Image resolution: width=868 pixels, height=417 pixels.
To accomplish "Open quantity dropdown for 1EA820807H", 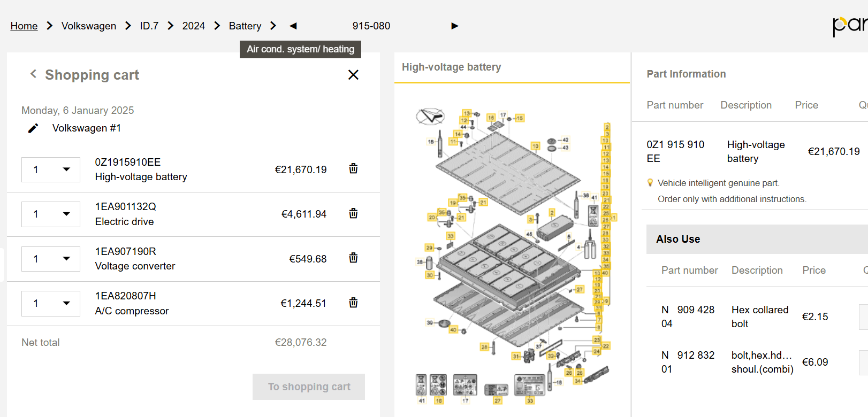I will click(51, 303).
